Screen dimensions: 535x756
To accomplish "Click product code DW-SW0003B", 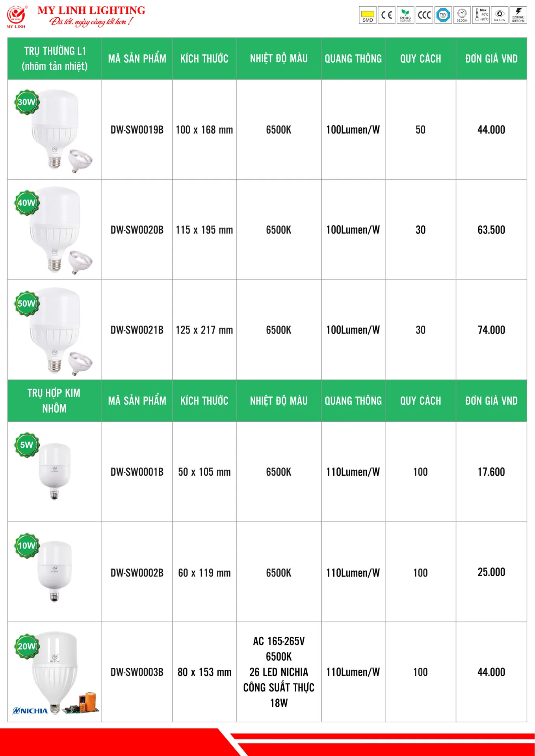I will (x=137, y=672).
